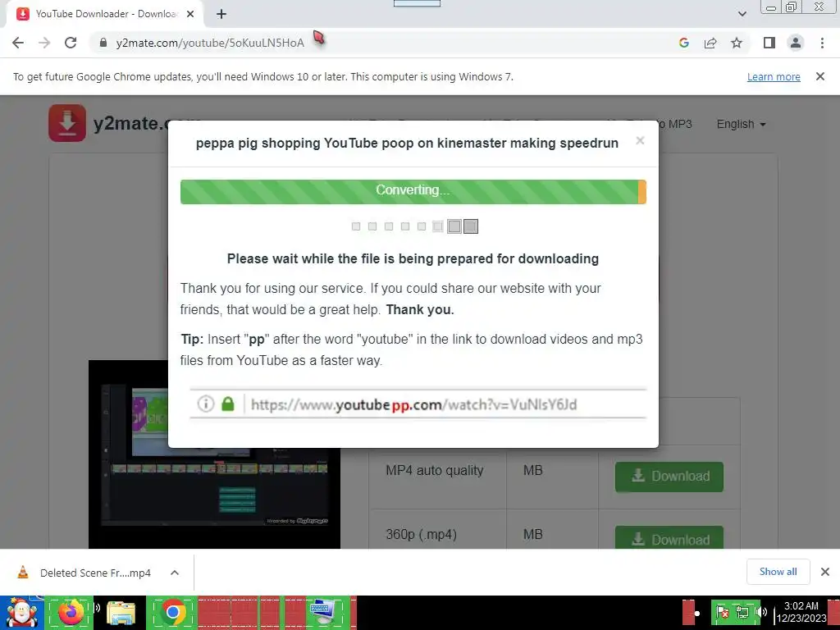Open the network tray icon
Viewport: 840px width, 630px height.
742,612
